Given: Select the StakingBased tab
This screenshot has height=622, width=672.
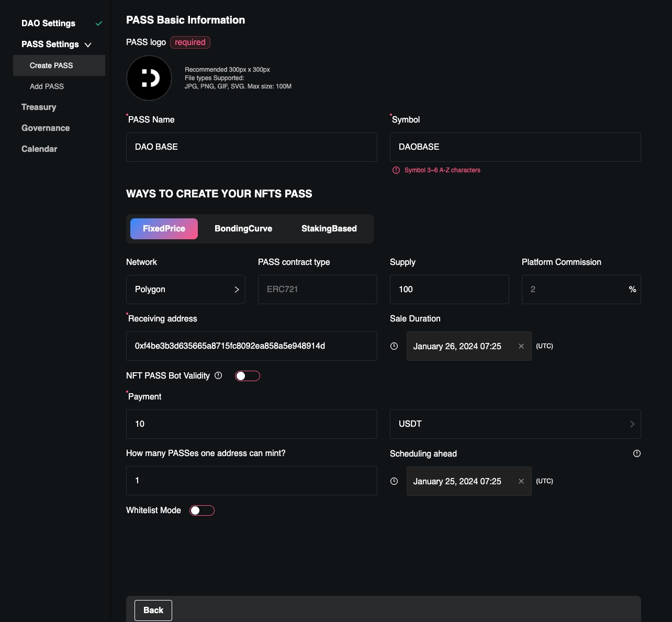Looking at the screenshot, I should coord(329,229).
